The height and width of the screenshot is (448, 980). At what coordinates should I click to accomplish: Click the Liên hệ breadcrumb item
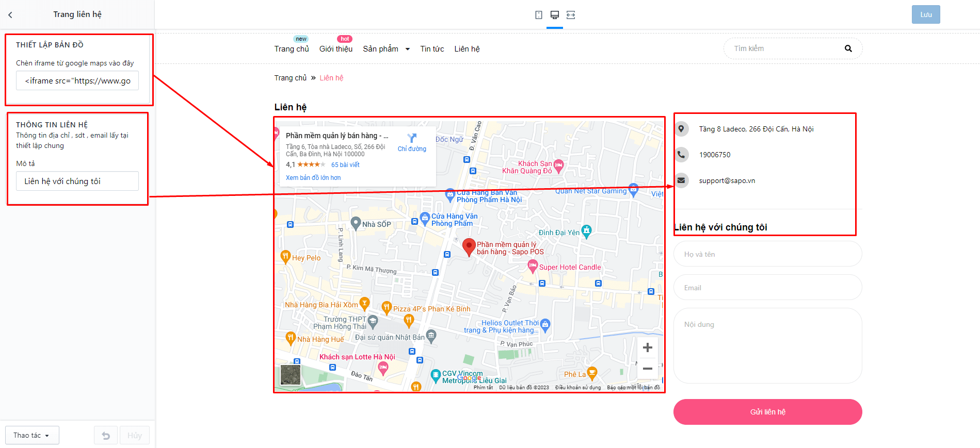(331, 78)
